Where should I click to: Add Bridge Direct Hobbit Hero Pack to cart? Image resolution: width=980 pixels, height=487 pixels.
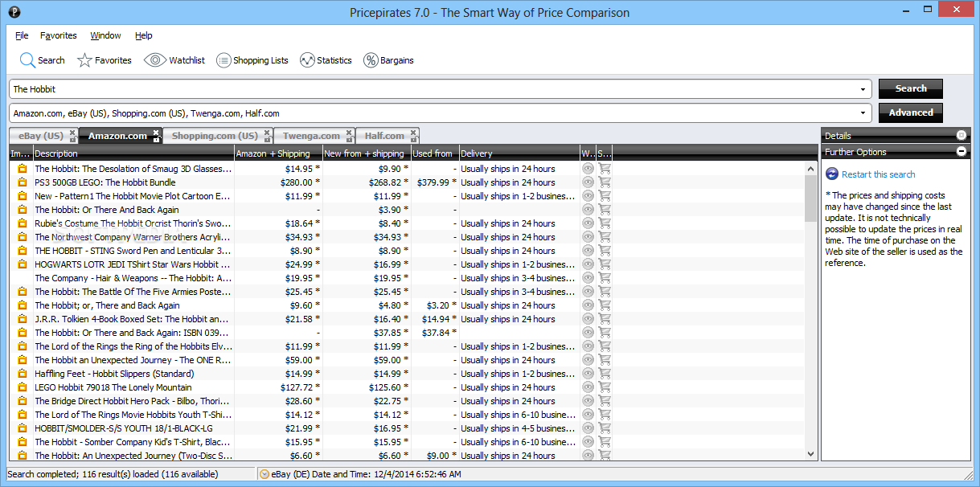click(605, 401)
